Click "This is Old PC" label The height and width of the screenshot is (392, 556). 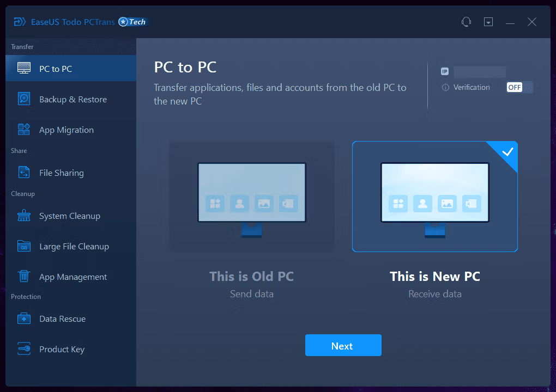(x=251, y=276)
